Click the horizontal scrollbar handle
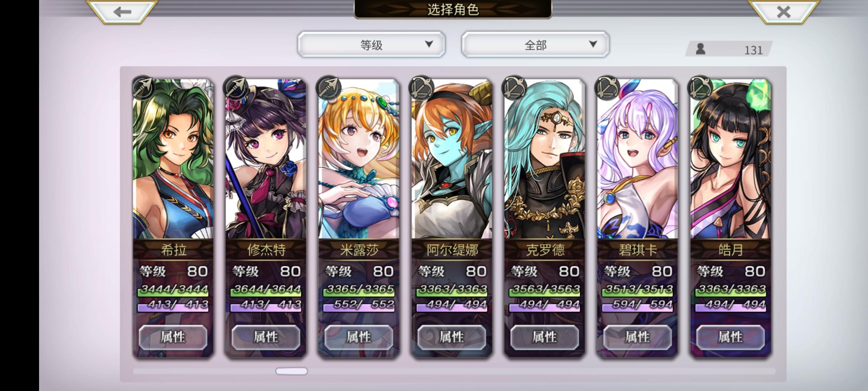This screenshot has height=391, width=868. 292,371
